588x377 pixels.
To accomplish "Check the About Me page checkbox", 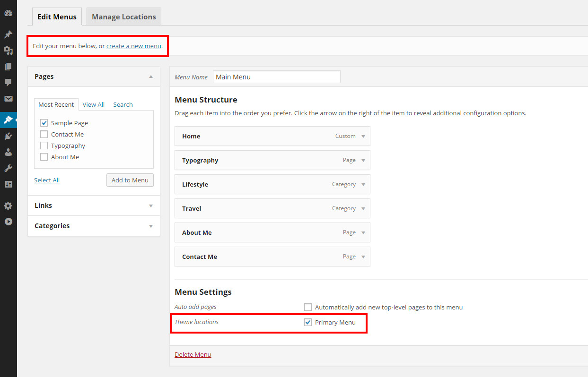I will click(44, 157).
